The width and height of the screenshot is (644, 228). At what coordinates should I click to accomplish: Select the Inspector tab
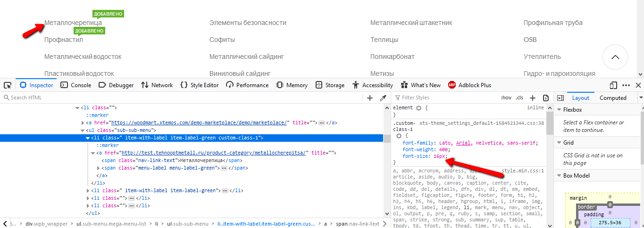click(x=36, y=85)
